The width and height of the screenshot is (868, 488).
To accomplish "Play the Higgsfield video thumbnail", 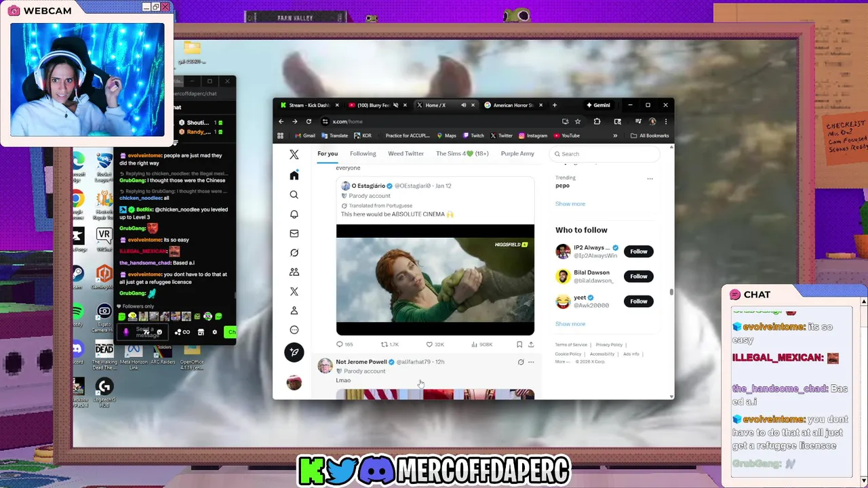I will (x=435, y=280).
